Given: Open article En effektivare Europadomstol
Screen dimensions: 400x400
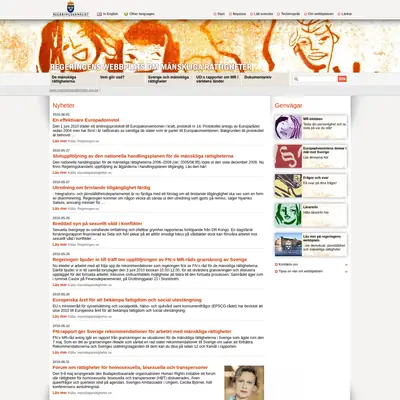Looking at the screenshot, I should (86, 120).
